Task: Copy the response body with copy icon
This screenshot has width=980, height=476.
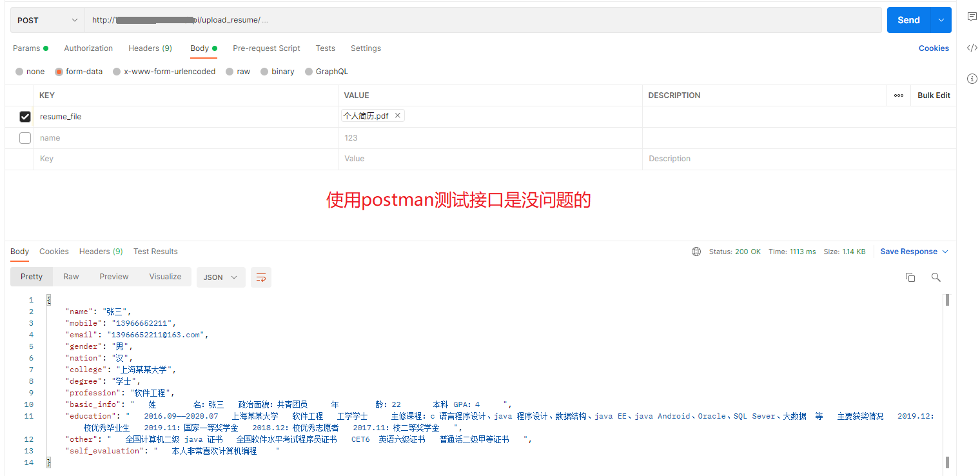Action: coord(910,277)
